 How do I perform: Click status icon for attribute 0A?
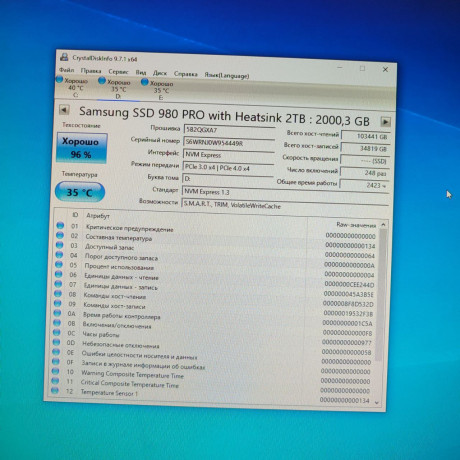point(57,313)
